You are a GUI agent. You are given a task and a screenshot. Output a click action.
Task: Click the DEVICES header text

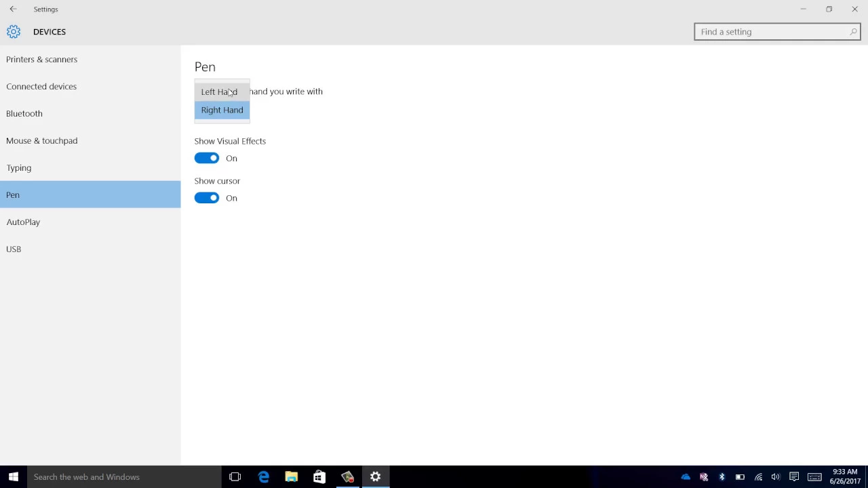[50, 32]
